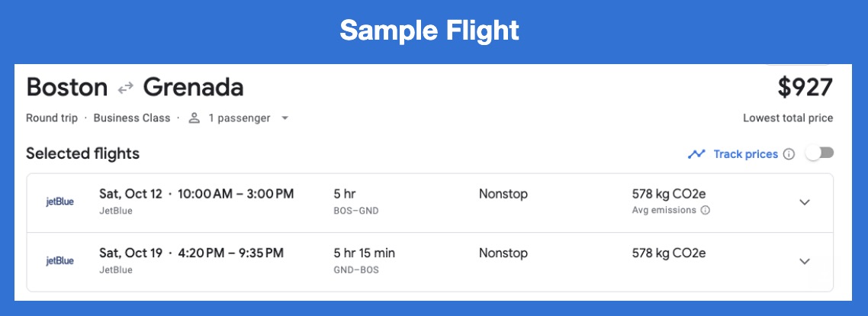868x316 pixels.
Task: Click the Grenada destination heading
Action: pyautogui.click(x=194, y=88)
